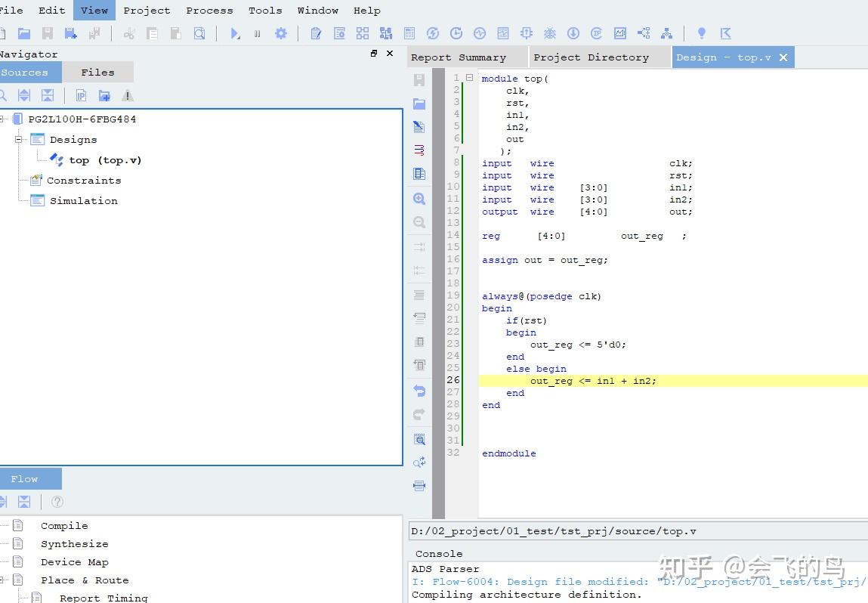Click the Run flow play button
868x603 pixels.
235,33
